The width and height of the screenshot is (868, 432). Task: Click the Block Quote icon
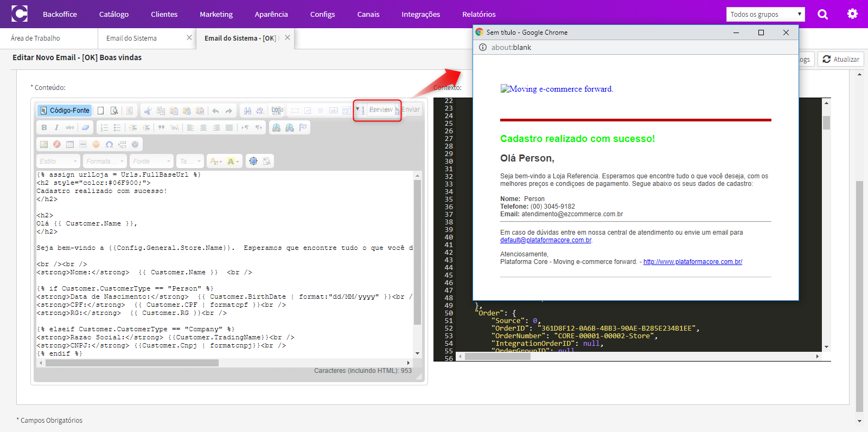pyautogui.click(x=161, y=127)
